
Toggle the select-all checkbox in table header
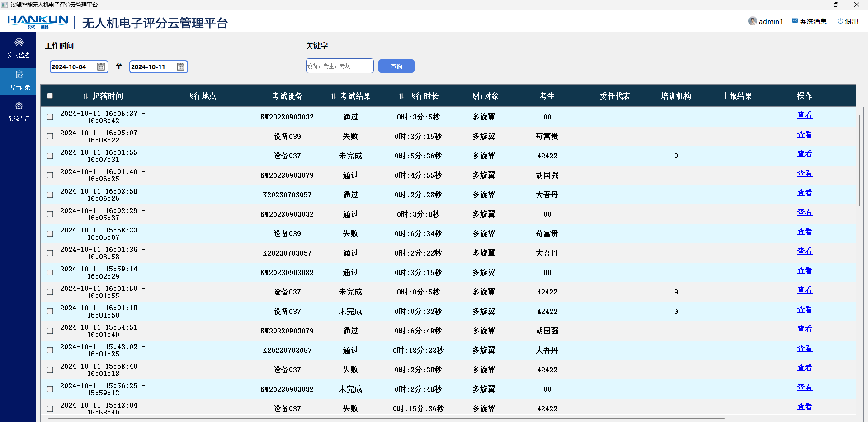(50, 96)
